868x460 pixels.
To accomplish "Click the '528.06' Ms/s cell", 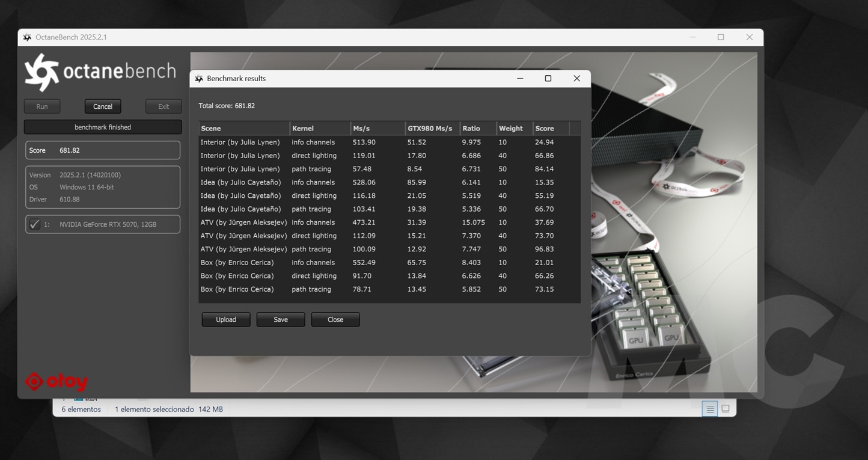I will (364, 182).
